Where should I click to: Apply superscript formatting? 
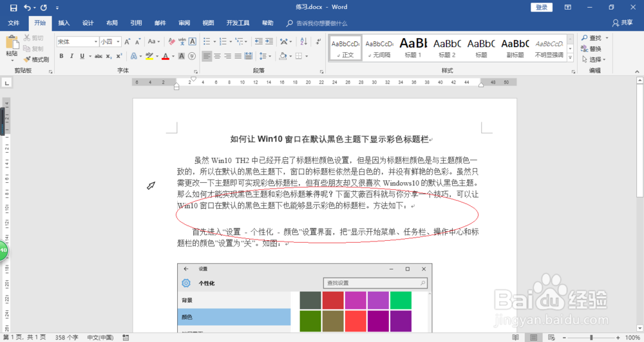coord(118,56)
